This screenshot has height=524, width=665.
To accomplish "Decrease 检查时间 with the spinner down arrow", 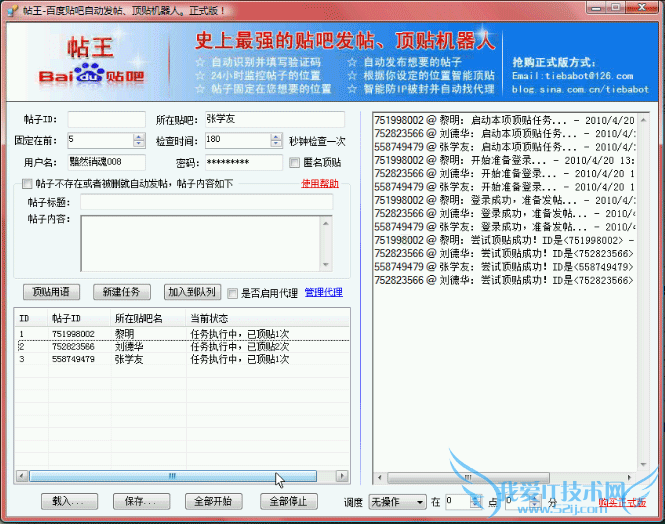I will pyautogui.click(x=276, y=144).
